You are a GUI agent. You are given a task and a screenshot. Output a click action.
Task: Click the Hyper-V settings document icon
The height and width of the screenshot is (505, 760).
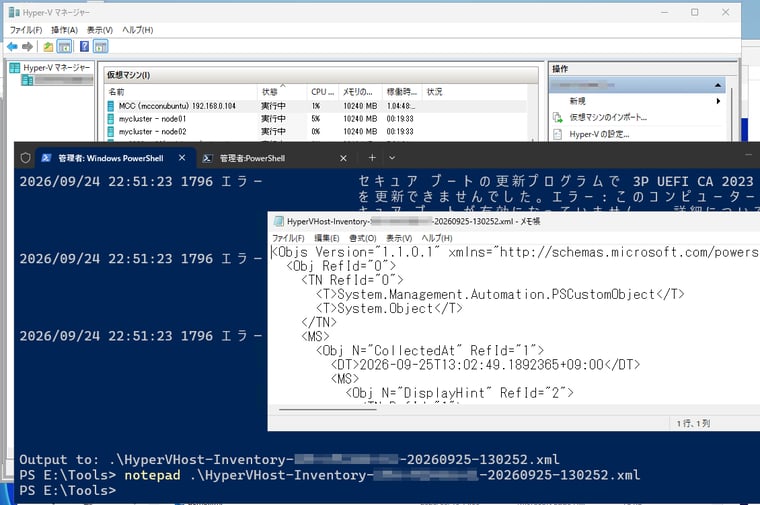point(557,134)
